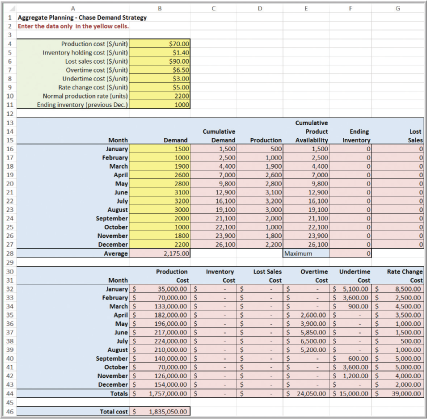
Task: Select February demand cell 1000
Action: tap(160, 158)
